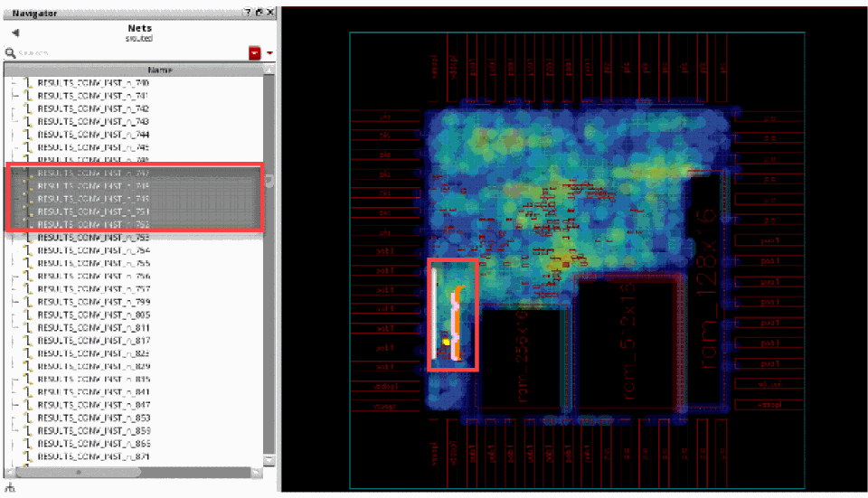Click the left arrow of the horizontal scrollbar
This screenshot has width=868, height=498.
tap(9, 473)
